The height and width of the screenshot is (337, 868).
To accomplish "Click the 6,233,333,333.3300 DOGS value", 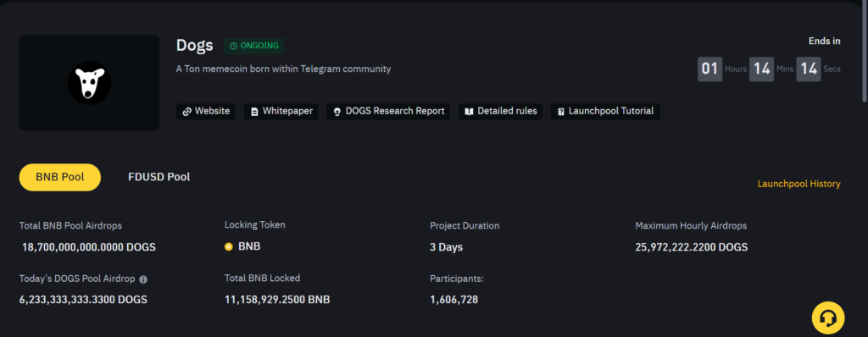I will coord(84,300).
